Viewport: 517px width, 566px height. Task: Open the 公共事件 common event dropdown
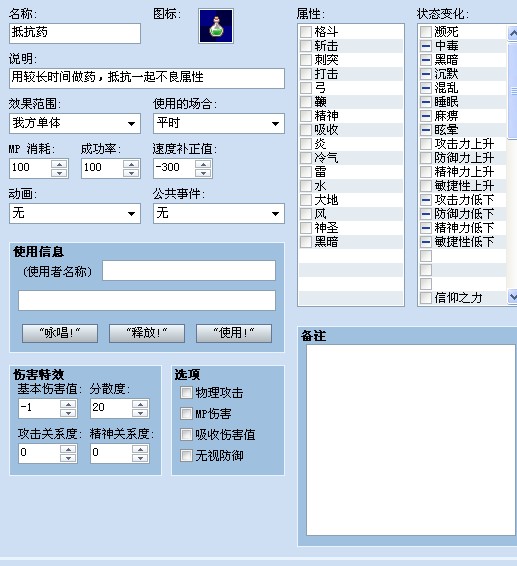point(219,213)
